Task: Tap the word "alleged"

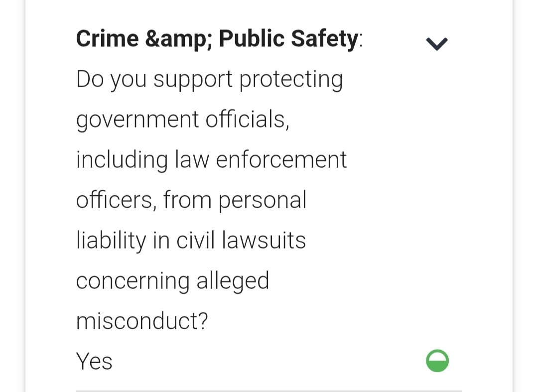Action: pyautogui.click(x=233, y=280)
